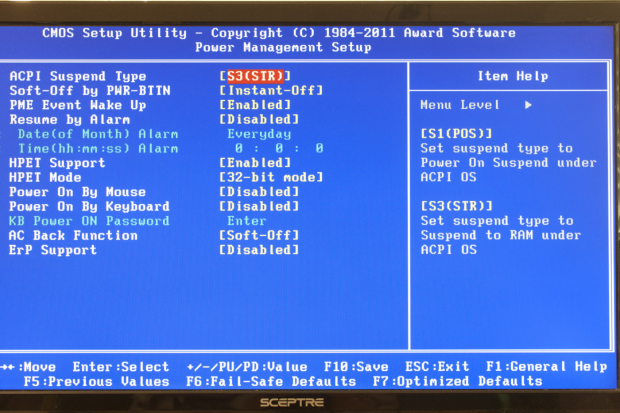Click the Resume by Alarm label
This screenshot has height=413, width=620.
70,119
